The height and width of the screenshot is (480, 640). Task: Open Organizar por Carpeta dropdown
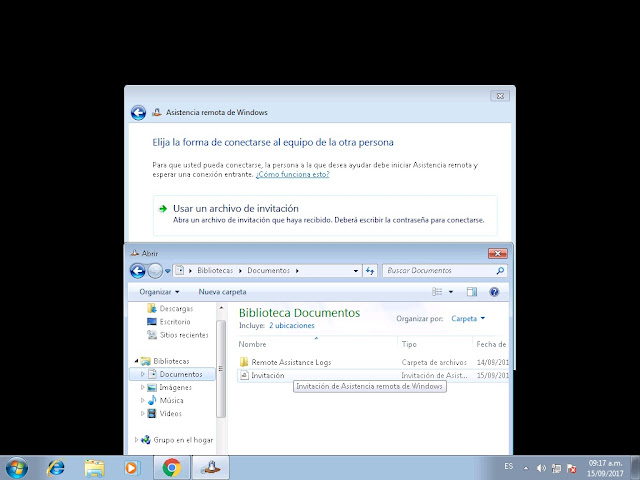468,318
